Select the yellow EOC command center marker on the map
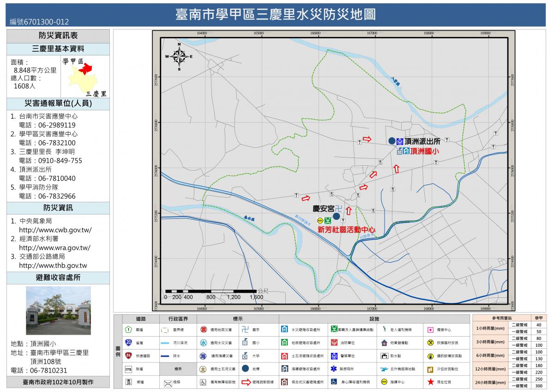554x392 pixels. point(320,220)
